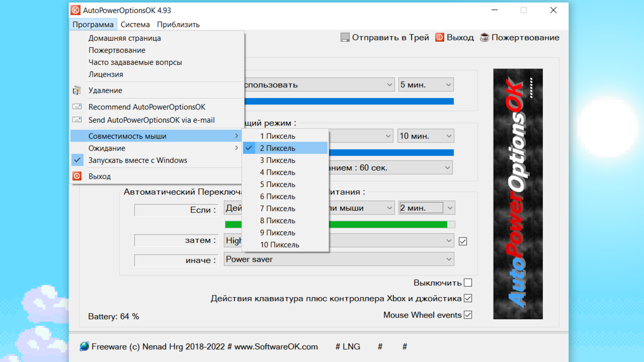The height and width of the screenshot is (362, 644).
Task: Toggle the Выключить checkbox
Action: (x=468, y=283)
